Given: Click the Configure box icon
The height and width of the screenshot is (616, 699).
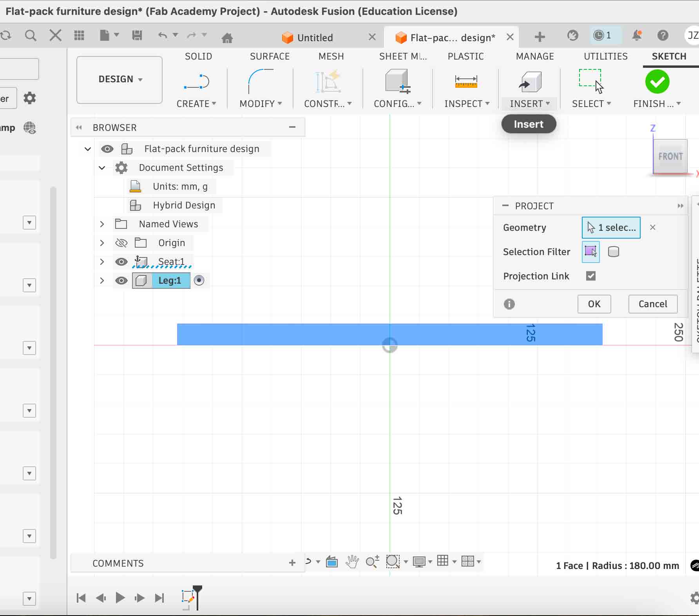Looking at the screenshot, I should click(x=397, y=82).
